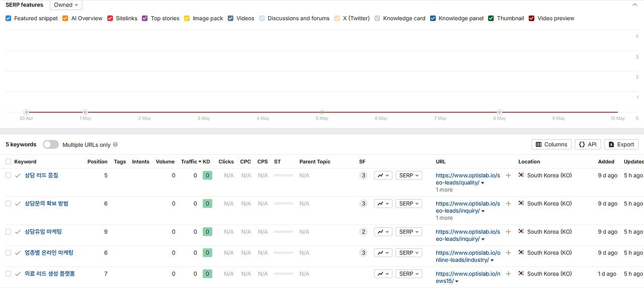Open keyword 상담문의 확보 방법
The height and width of the screenshot is (288, 644).
tap(46, 204)
